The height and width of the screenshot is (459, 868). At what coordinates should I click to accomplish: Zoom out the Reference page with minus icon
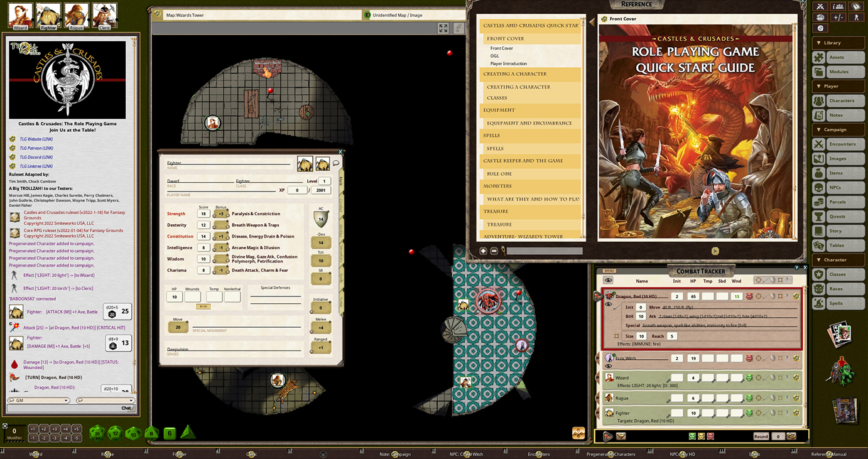click(x=494, y=251)
